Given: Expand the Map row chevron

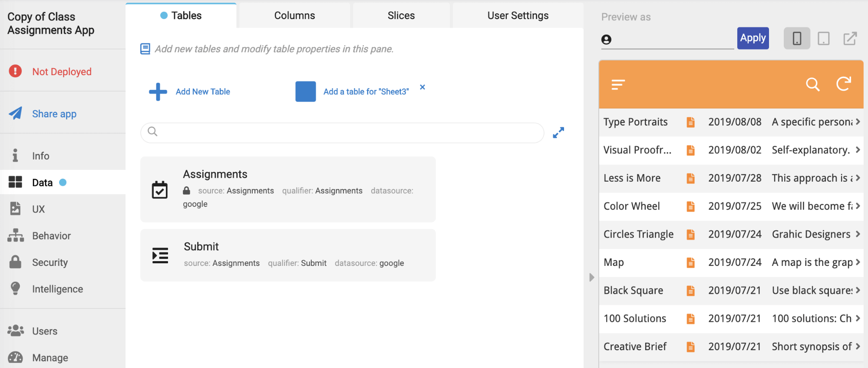Looking at the screenshot, I should [x=858, y=262].
